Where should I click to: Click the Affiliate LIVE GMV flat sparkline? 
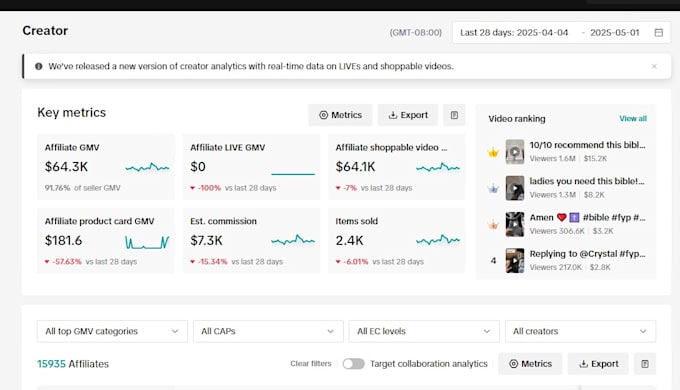(293, 174)
